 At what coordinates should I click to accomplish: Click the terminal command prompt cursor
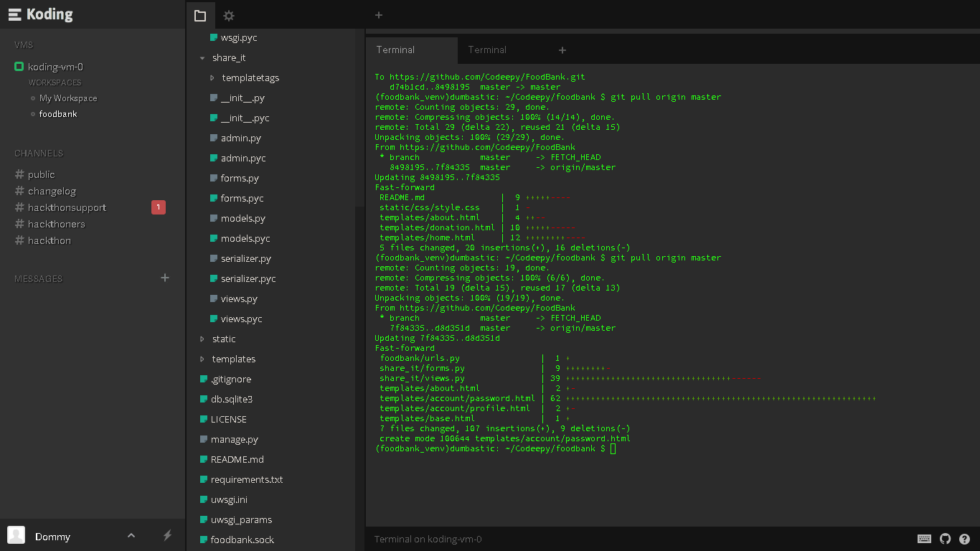[x=613, y=448]
